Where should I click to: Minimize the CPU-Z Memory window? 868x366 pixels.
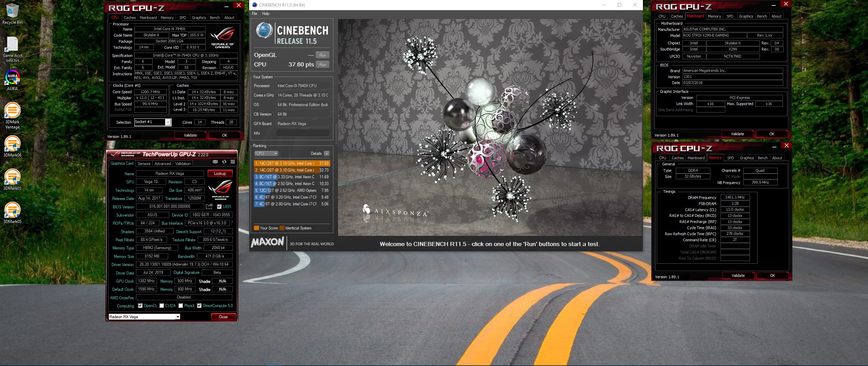click(x=774, y=146)
